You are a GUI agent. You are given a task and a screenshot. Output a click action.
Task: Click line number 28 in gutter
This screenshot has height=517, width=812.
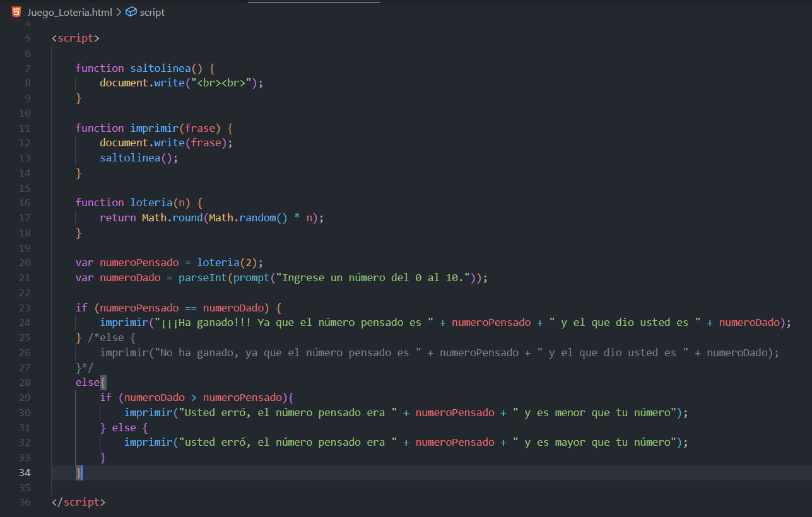pyautogui.click(x=25, y=382)
